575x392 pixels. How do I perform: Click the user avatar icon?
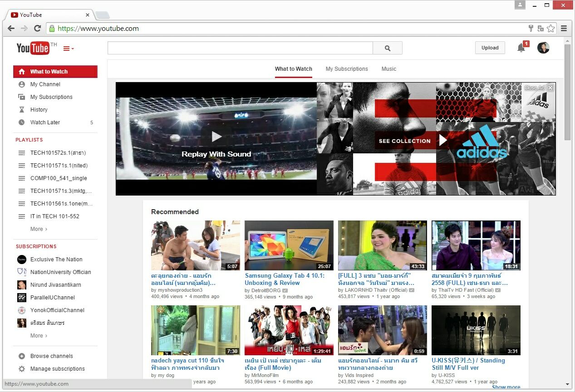coord(543,48)
